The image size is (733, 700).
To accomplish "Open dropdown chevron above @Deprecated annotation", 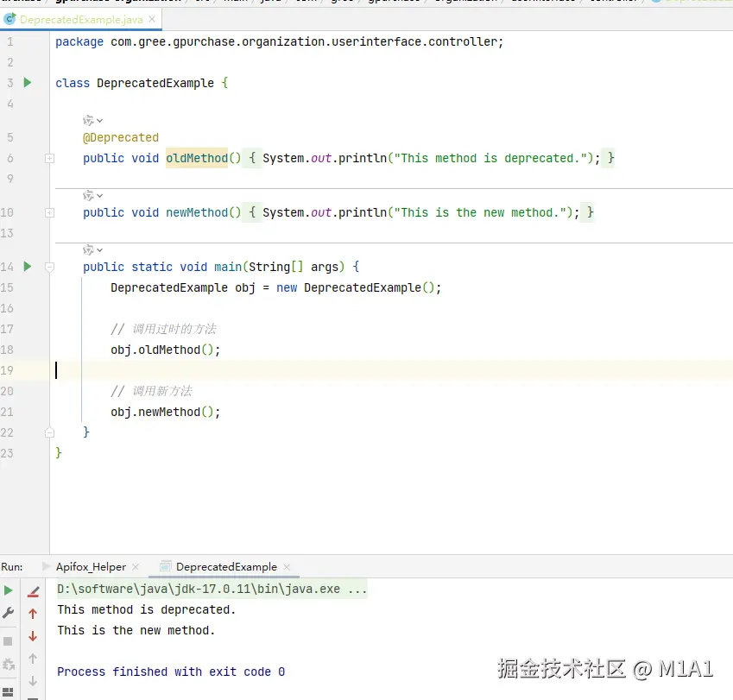I will [99, 121].
